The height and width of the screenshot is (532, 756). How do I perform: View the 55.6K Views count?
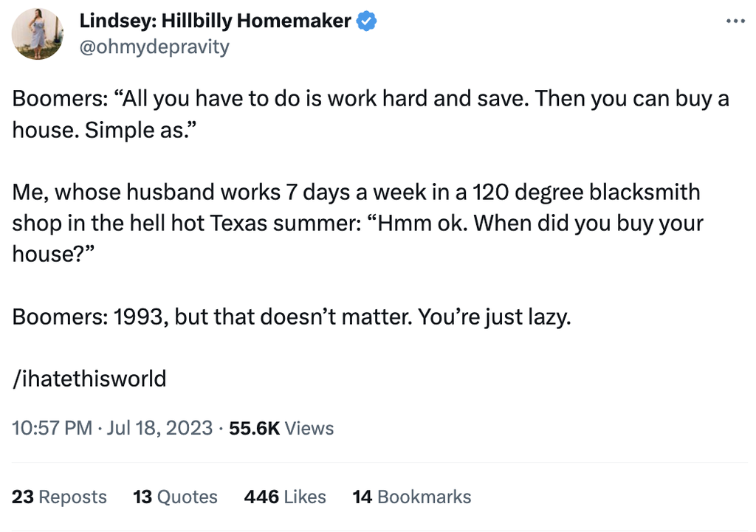click(x=281, y=428)
